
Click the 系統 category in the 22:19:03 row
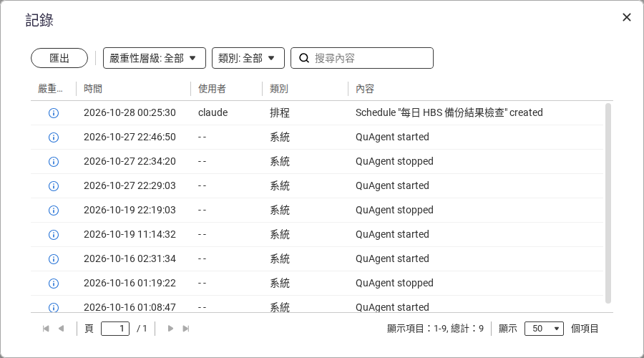(x=280, y=210)
